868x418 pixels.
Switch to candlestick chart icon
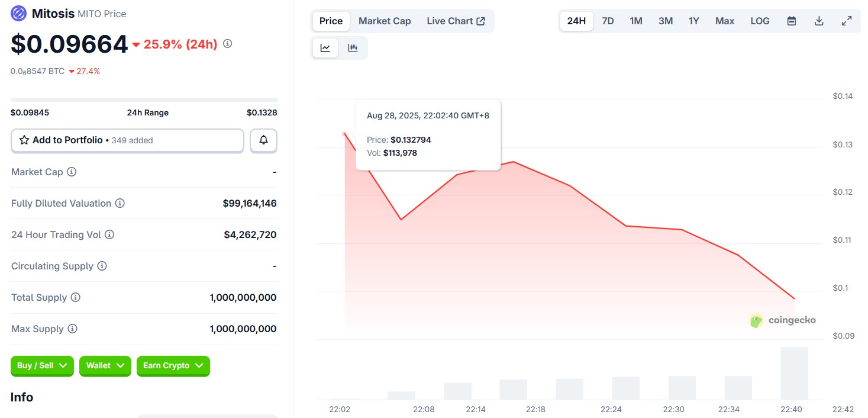click(x=353, y=48)
